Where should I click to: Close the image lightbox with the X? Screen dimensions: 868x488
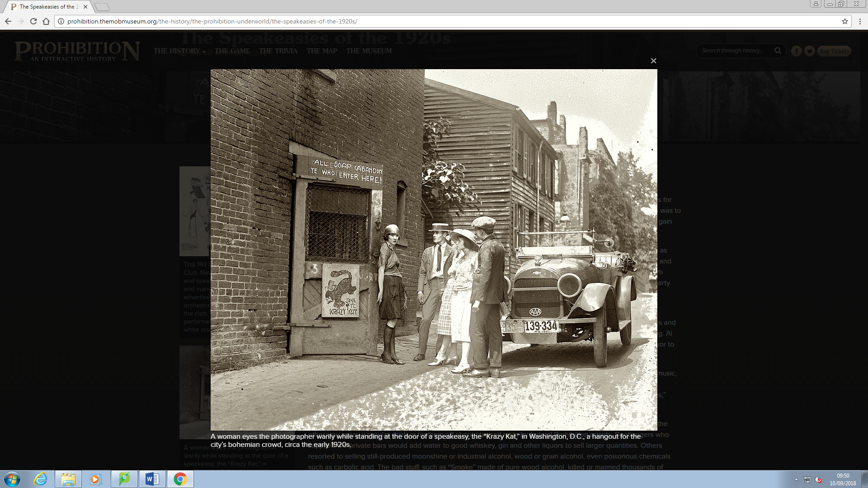pos(653,61)
